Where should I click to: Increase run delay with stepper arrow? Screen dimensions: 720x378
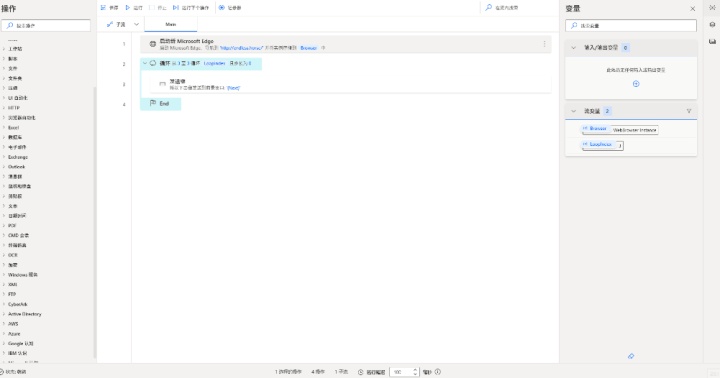415,370
